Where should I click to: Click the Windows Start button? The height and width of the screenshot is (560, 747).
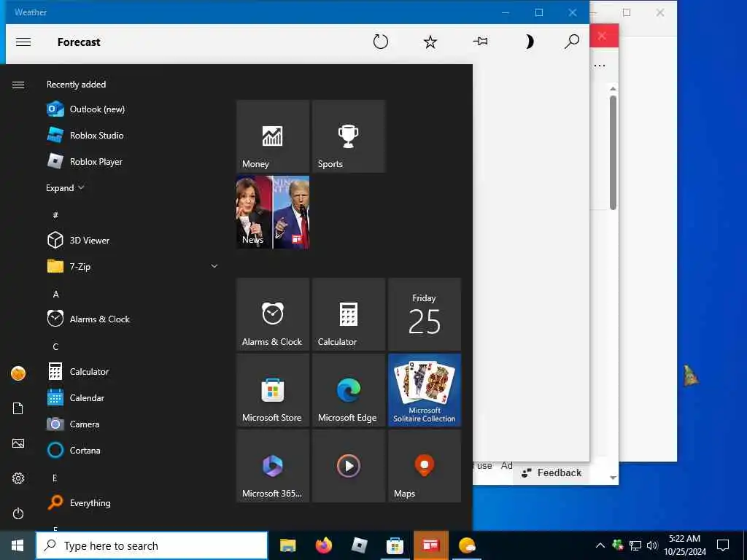pyautogui.click(x=18, y=545)
